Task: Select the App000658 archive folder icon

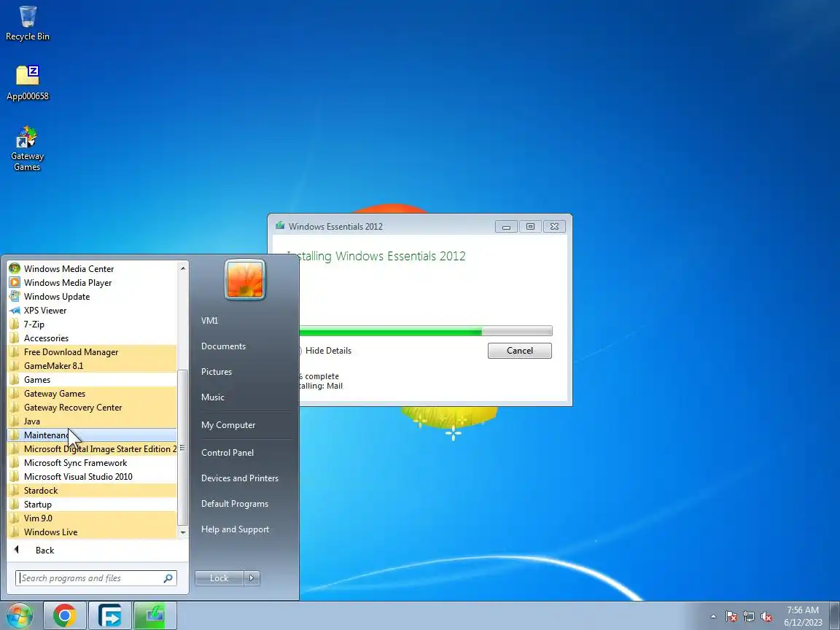Action: pyautogui.click(x=27, y=83)
